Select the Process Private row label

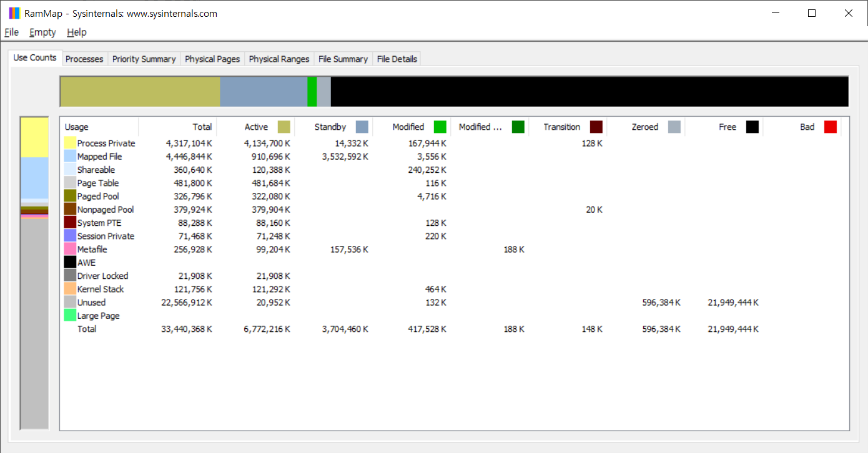(106, 143)
